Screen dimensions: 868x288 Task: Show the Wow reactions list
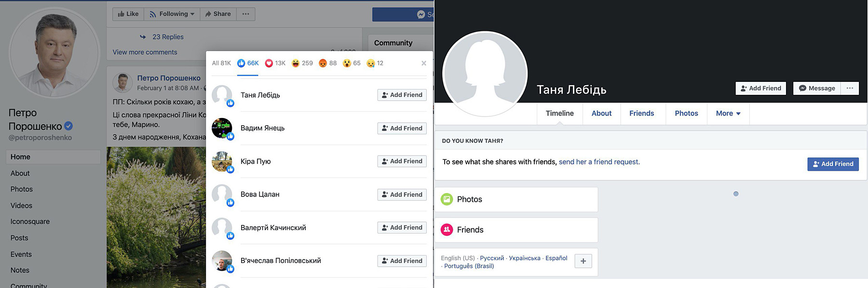352,63
